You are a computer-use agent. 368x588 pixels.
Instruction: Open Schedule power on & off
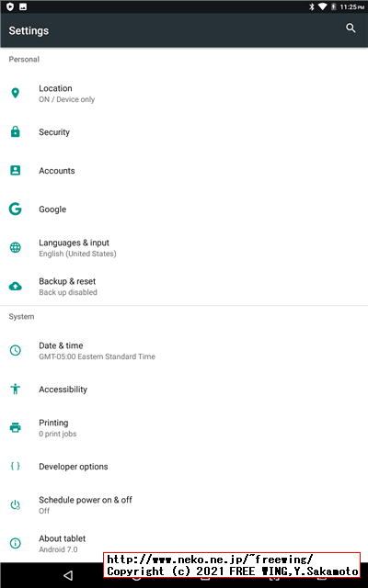point(184,504)
